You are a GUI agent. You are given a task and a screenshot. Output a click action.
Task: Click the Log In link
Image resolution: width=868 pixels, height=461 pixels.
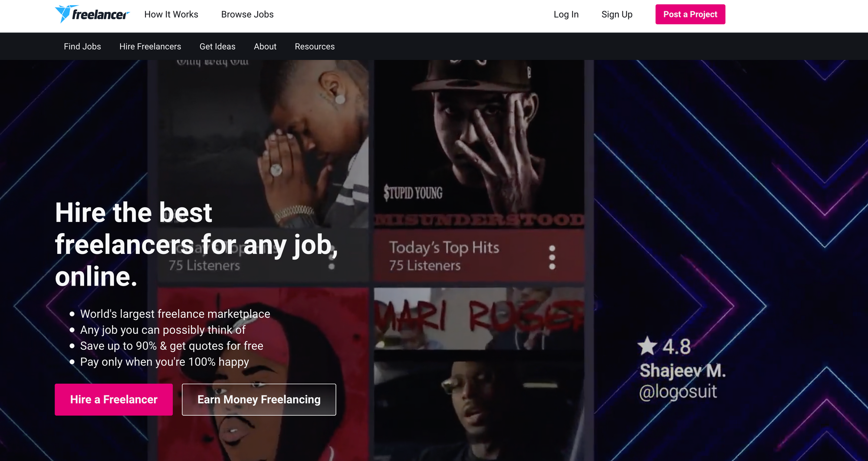click(x=566, y=14)
